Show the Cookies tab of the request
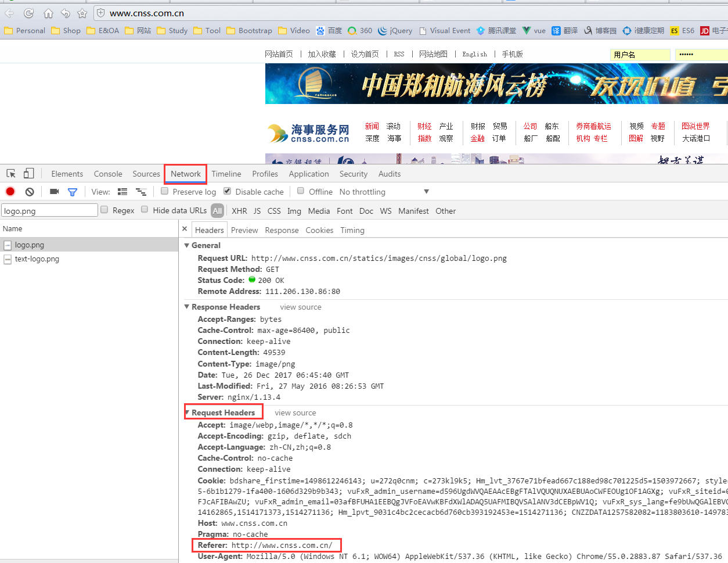Viewport: 728px width, 563px height. (319, 230)
